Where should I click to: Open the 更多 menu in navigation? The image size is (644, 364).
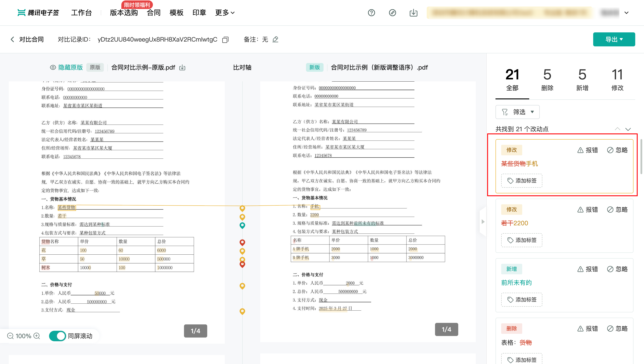pyautogui.click(x=225, y=12)
